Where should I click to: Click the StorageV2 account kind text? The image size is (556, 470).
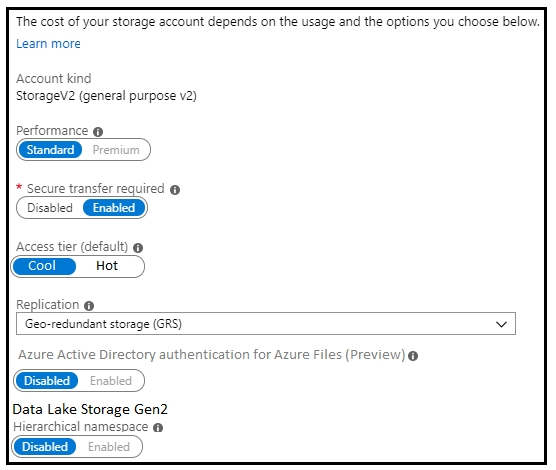pos(106,96)
